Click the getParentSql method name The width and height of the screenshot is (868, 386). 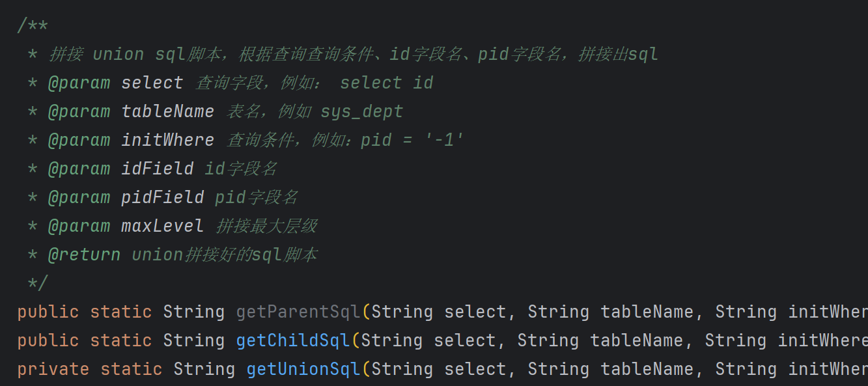tap(298, 312)
